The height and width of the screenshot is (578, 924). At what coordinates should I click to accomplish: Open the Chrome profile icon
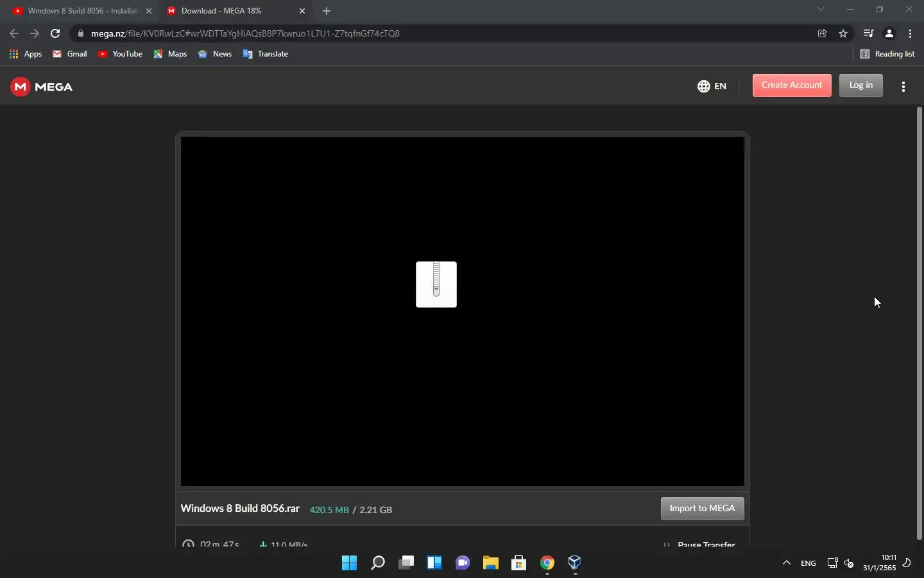click(x=889, y=33)
